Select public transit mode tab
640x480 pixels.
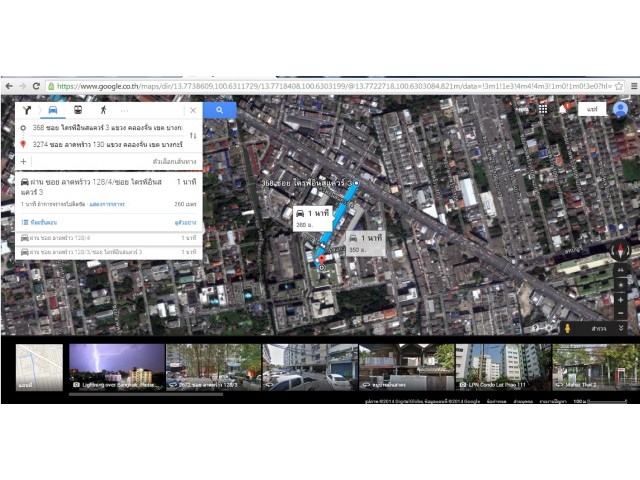[78, 110]
